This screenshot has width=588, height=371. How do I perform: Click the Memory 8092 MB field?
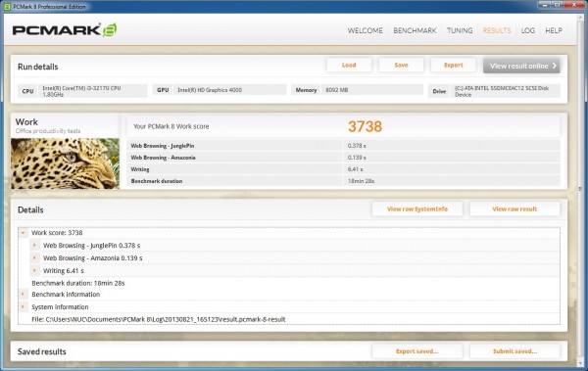(357, 90)
